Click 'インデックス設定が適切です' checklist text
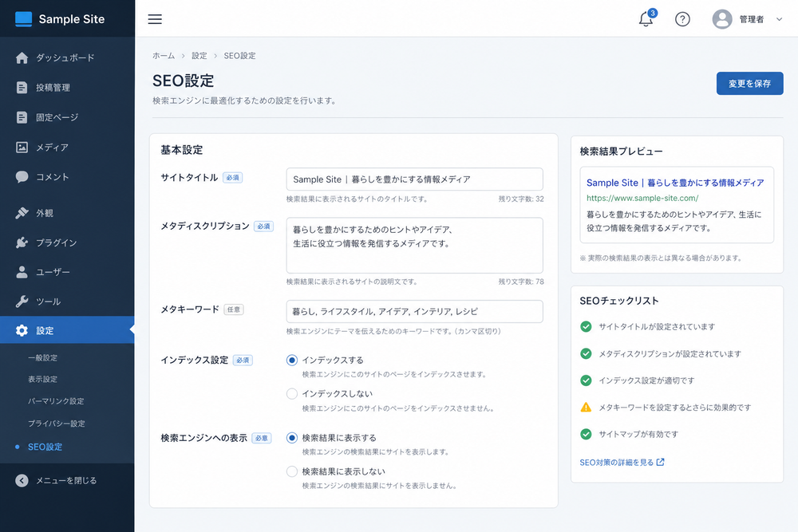The width and height of the screenshot is (798, 532). pos(646,380)
